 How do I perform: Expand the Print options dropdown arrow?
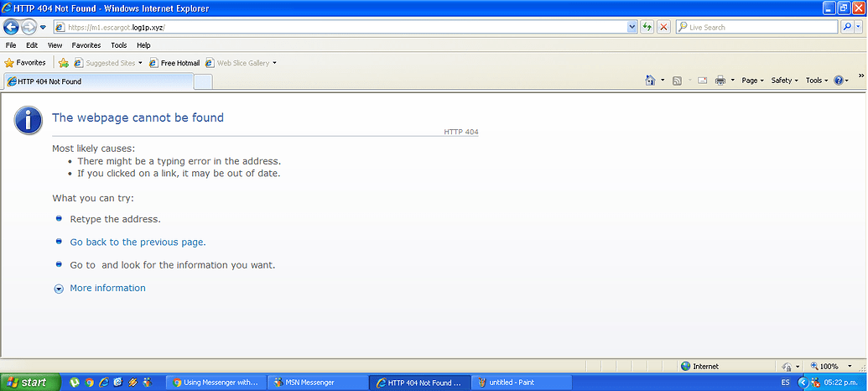(x=733, y=81)
